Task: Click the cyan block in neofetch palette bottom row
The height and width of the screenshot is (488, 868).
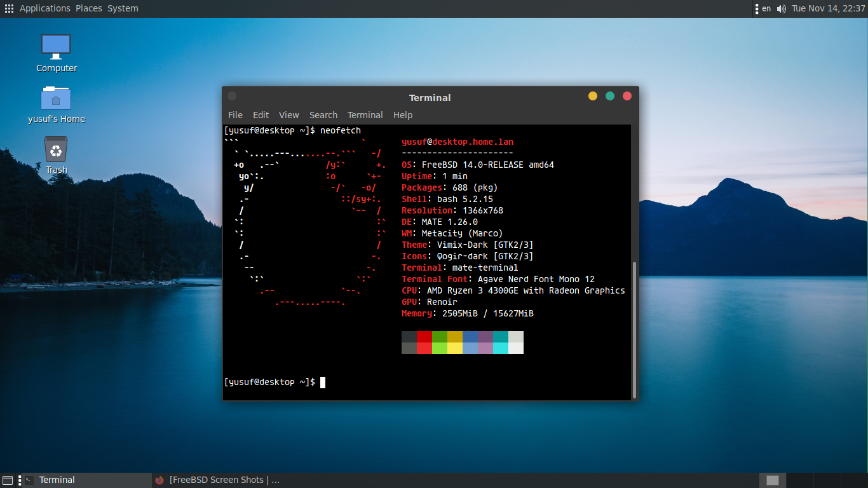Action: 501,348
